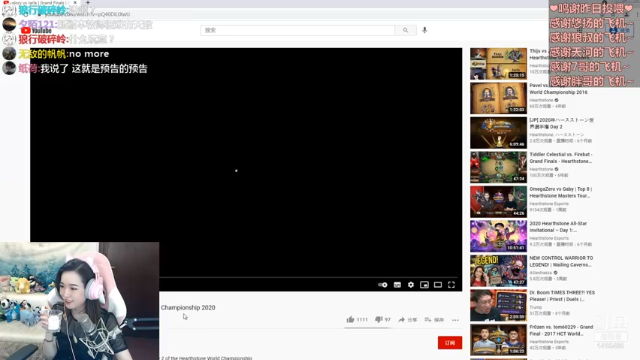Toggle the autoplay switch in the player
This screenshot has width=640, height=360.
(382, 285)
